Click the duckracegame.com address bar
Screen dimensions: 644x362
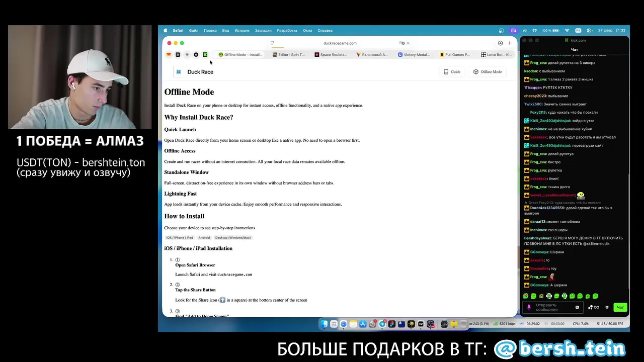coord(340,43)
